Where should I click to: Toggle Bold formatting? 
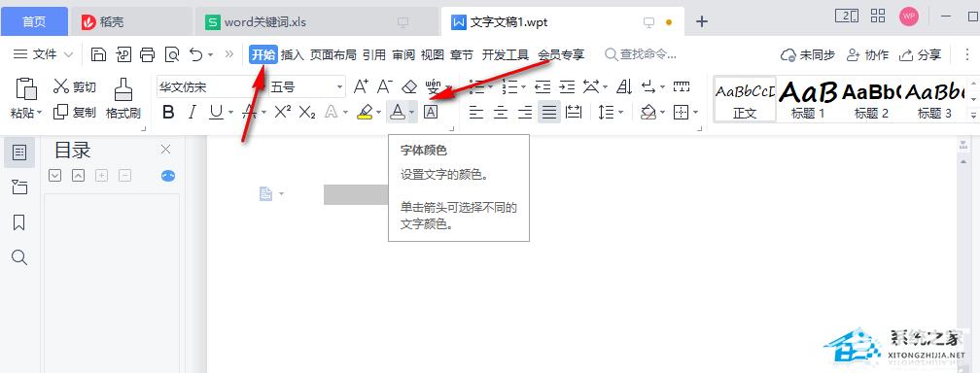(x=168, y=113)
